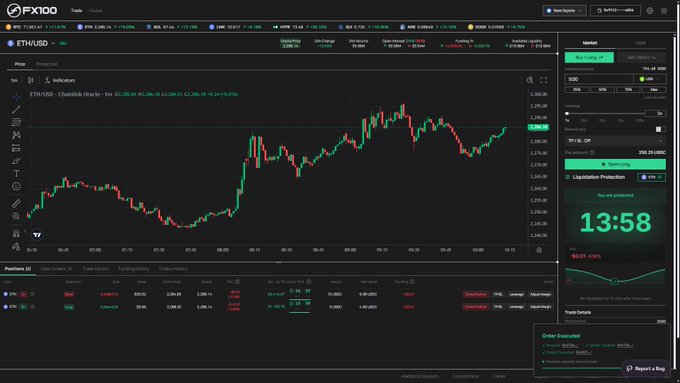The height and width of the screenshot is (383, 680).
Task: Change the USD collateral token dropdown
Action: point(650,79)
